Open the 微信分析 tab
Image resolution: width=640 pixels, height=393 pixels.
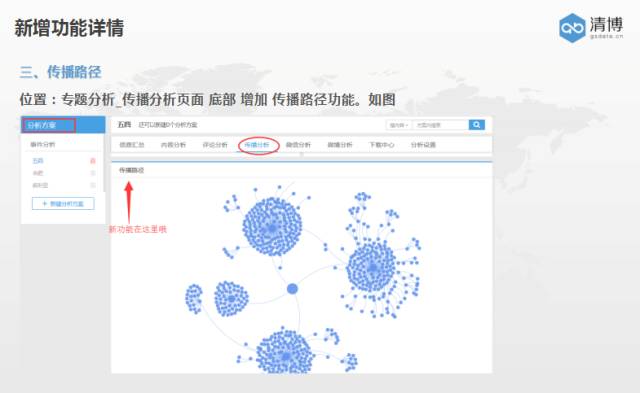298,145
